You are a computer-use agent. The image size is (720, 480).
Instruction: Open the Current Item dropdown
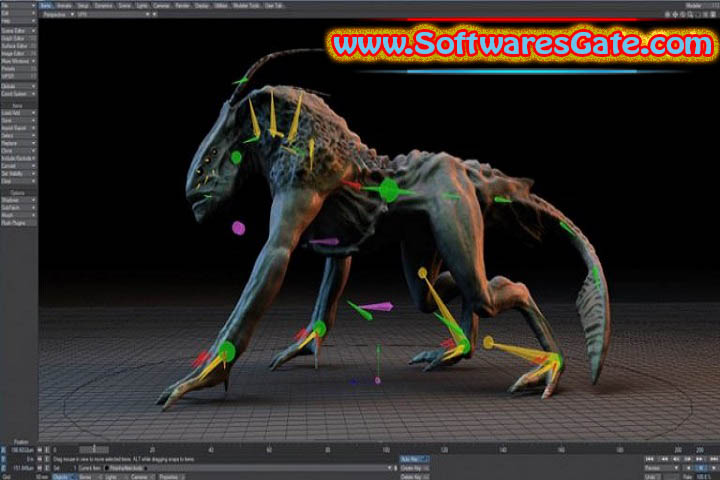coord(248,468)
